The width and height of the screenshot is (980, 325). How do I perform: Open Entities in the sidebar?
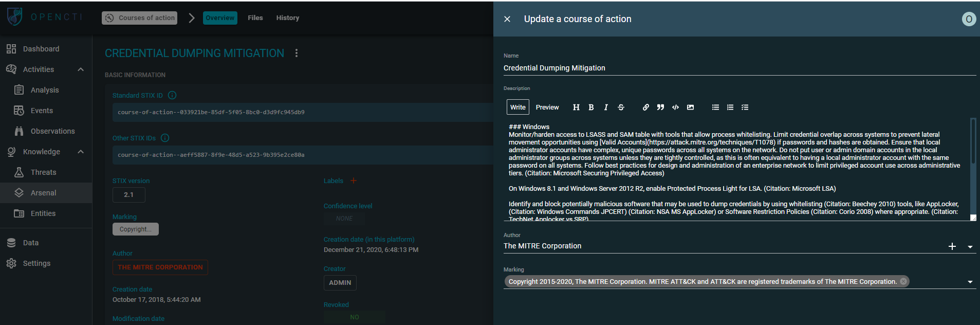point(43,213)
